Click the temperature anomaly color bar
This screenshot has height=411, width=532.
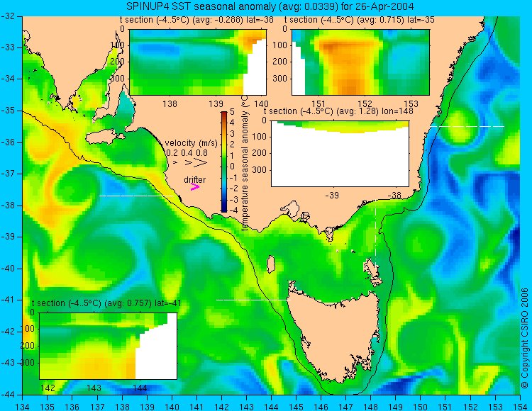pos(224,162)
